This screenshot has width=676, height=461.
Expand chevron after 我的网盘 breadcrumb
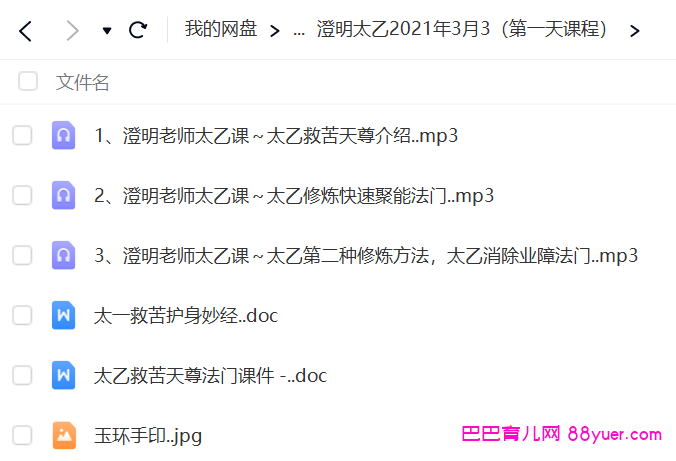point(275,31)
